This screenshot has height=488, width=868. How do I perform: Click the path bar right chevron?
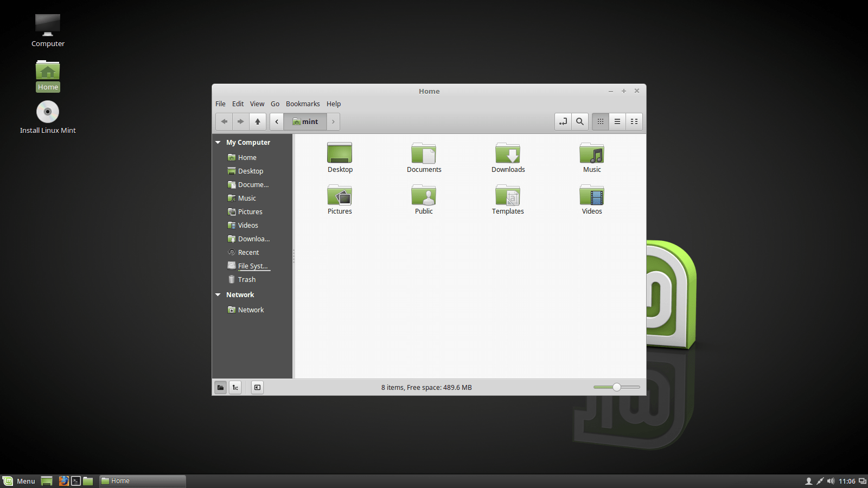pos(333,121)
